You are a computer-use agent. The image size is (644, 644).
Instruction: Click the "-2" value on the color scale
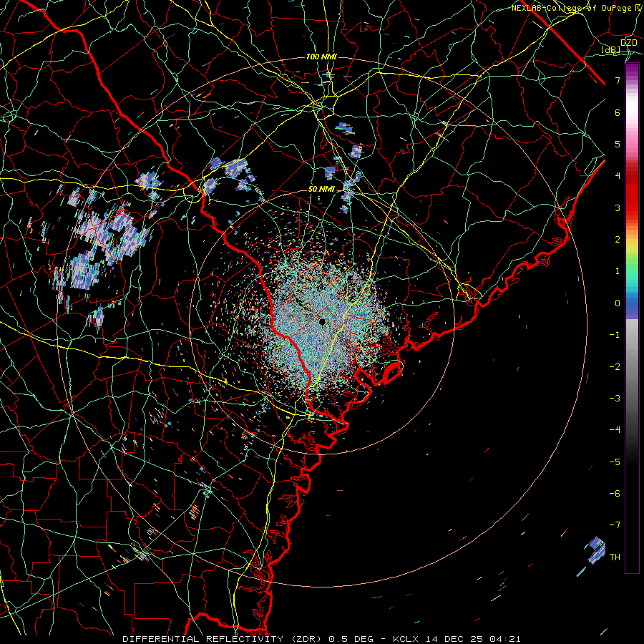615,367
